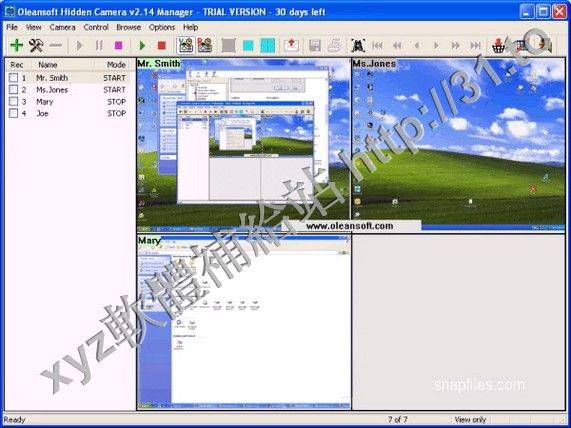This screenshot has width=571, height=428.
Task: Select the Ms.Jones camera view thumbnail
Action: (458, 145)
